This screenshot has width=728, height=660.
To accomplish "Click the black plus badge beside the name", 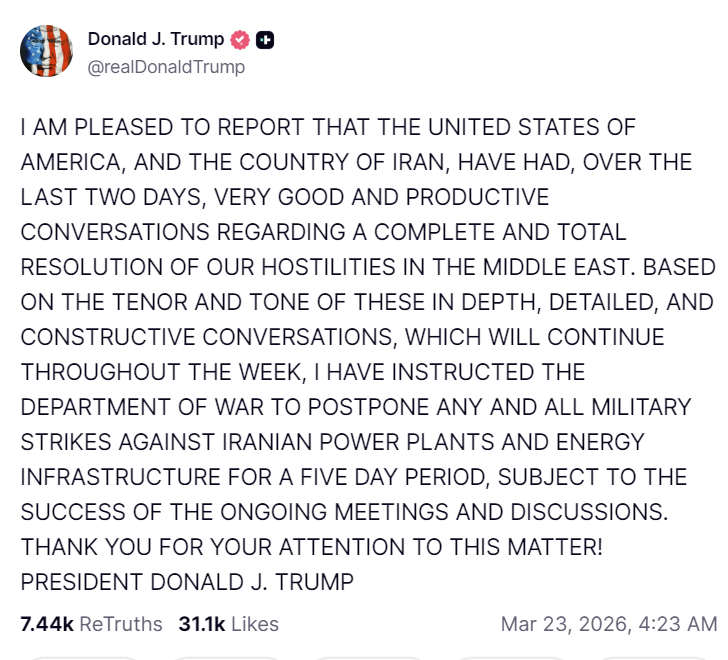I will pos(265,40).
